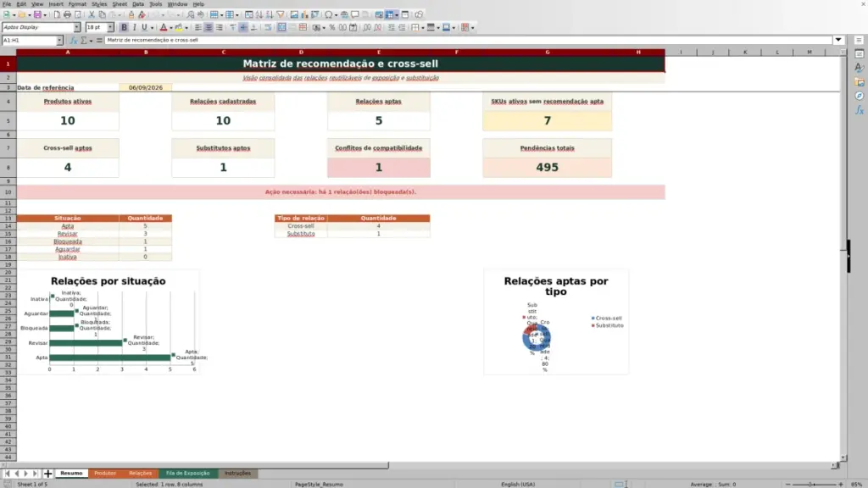Click the Print icon in the toolbar
Viewport: 868px width, 488px height.
point(67,14)
